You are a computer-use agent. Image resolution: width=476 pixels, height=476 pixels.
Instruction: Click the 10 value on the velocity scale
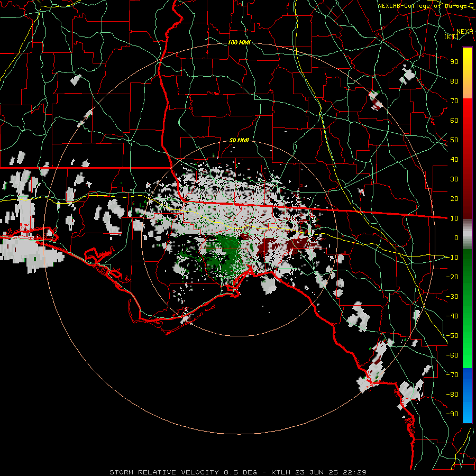click(x=454, y=218)
